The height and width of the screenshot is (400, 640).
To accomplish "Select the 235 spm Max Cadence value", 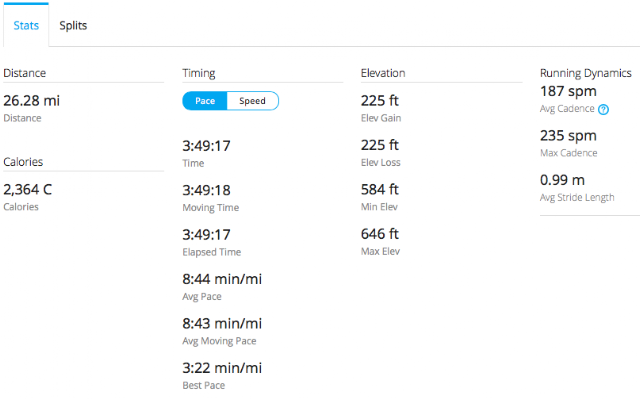I will (568, 136).
